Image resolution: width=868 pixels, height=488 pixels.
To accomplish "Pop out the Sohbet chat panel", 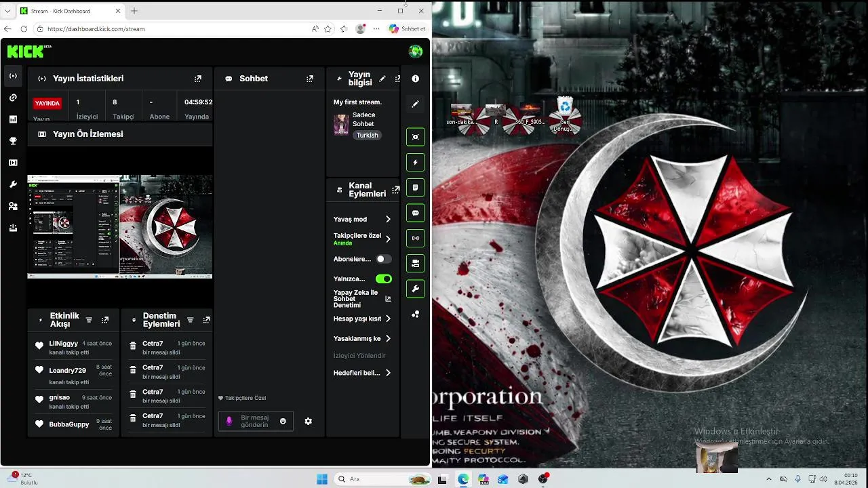I will click(x=310, y=79).
